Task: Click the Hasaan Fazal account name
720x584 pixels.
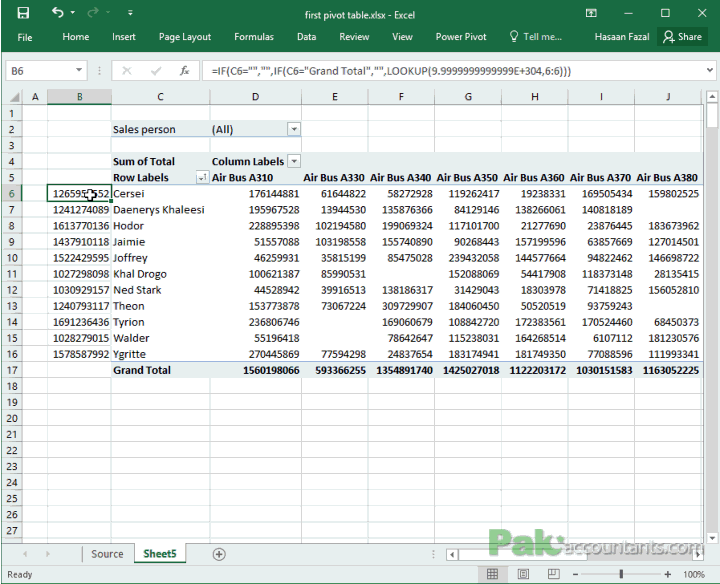Action: pos(622,37)
